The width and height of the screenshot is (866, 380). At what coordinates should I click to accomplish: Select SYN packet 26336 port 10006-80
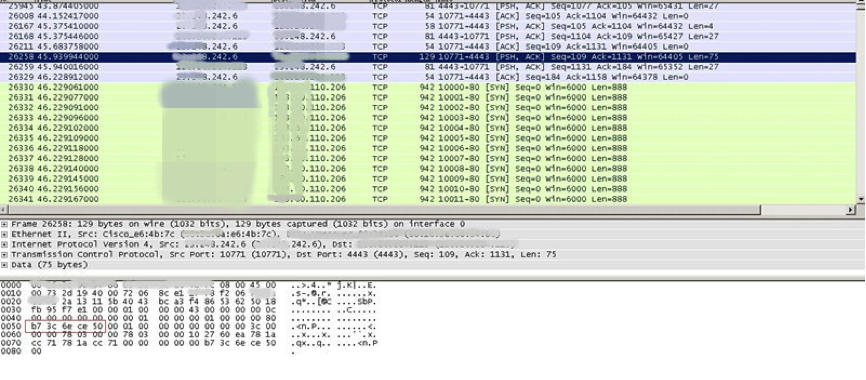pos(428,148)
